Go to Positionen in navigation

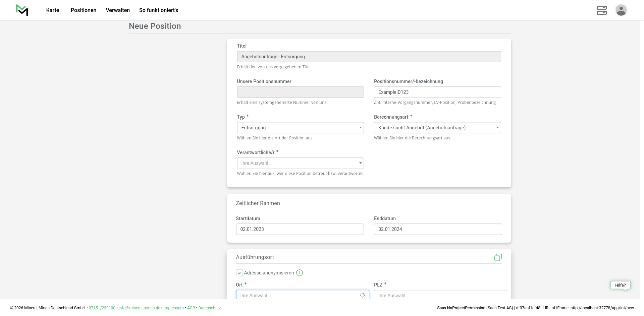coord(84,10)
